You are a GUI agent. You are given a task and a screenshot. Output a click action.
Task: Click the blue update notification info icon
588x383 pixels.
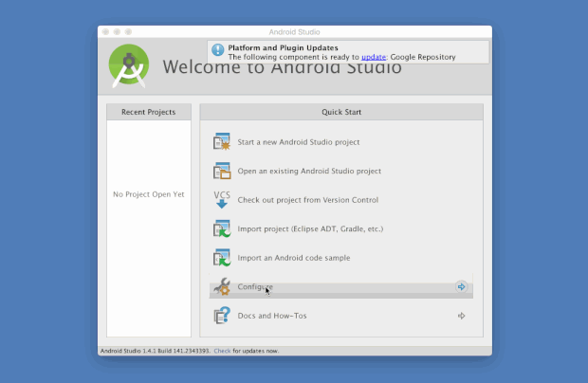[217, 50]
